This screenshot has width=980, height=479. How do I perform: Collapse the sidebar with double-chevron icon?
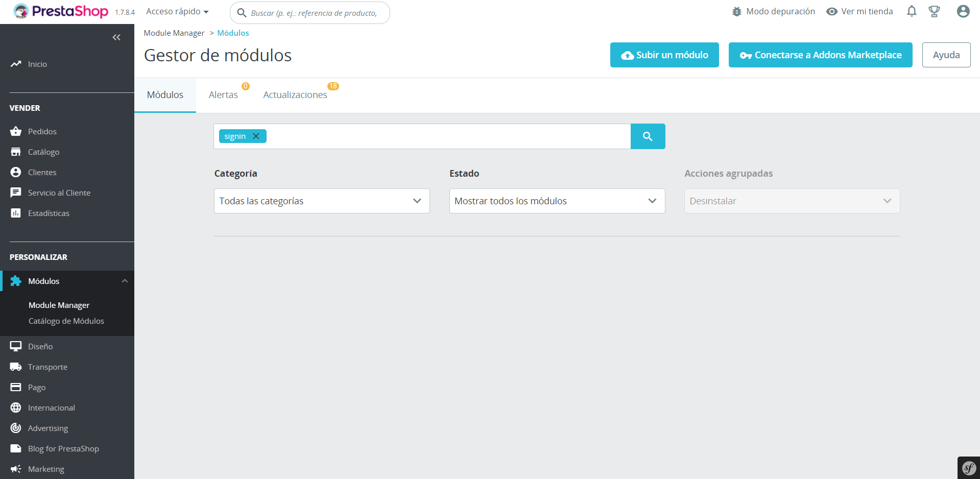(116, 37)
